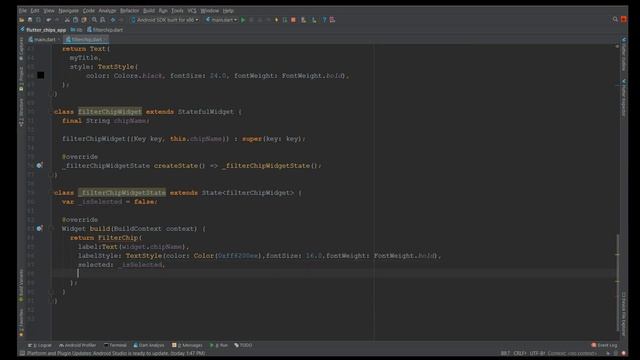Switch to the main.dart editor tab

pyautogui.click(x=43, y=40)
